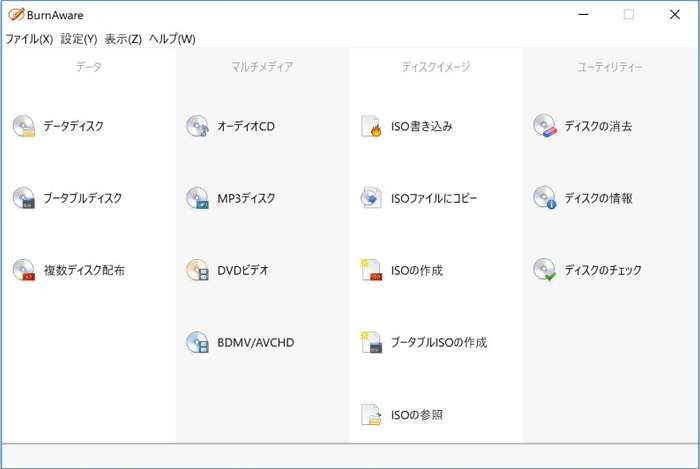Select the オーディオCD label
700x469 pixels.
[246, 126]
